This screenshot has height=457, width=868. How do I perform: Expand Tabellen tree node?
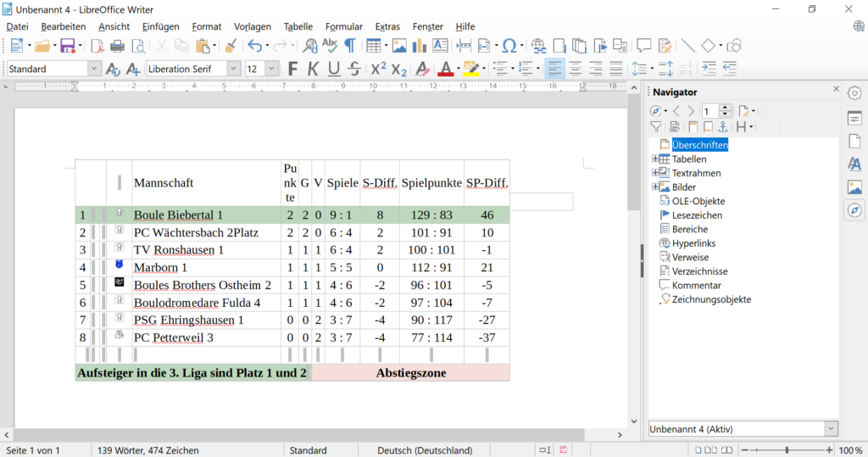click(655, 159)
